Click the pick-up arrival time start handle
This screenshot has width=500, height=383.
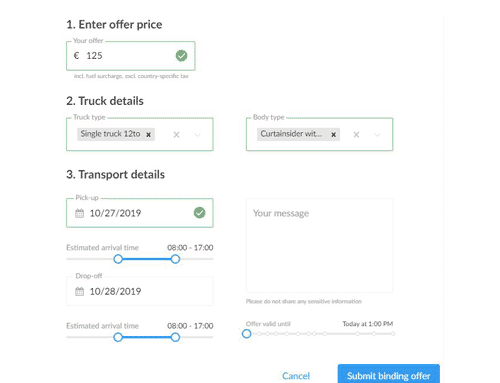118,259
